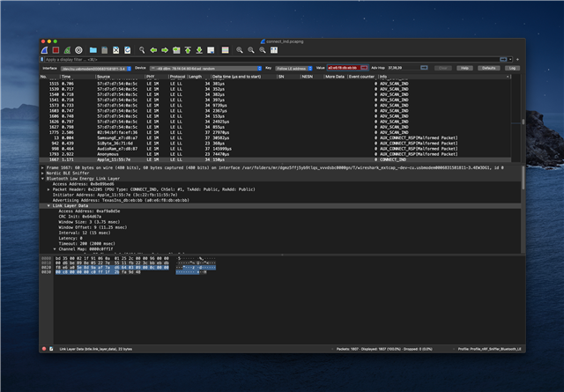Collapse the Link Layer Data section
The width and height of the screenshot is (564, 392).
coord(48,206)
